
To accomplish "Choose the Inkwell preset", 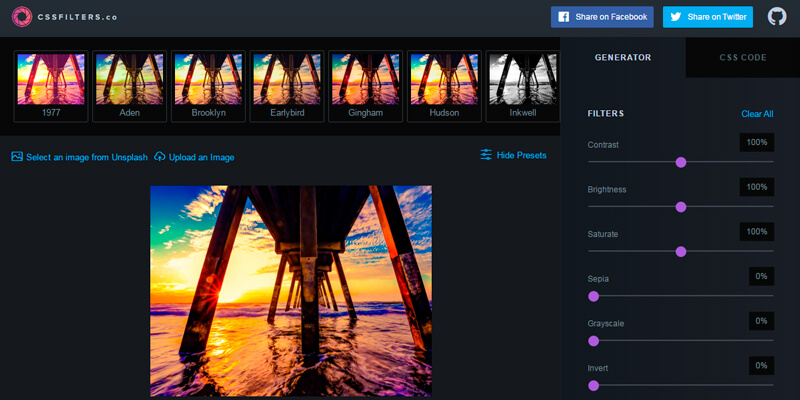I will click(x=523, y=86).
